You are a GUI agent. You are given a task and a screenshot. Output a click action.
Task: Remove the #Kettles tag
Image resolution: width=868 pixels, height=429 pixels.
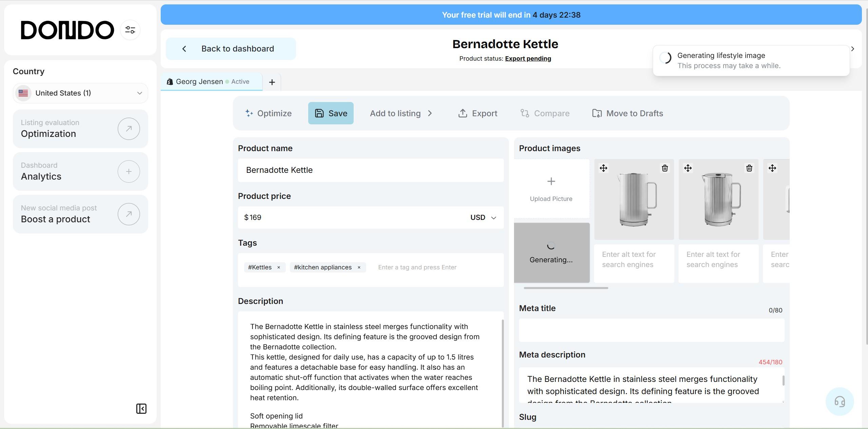pos(279,267)
